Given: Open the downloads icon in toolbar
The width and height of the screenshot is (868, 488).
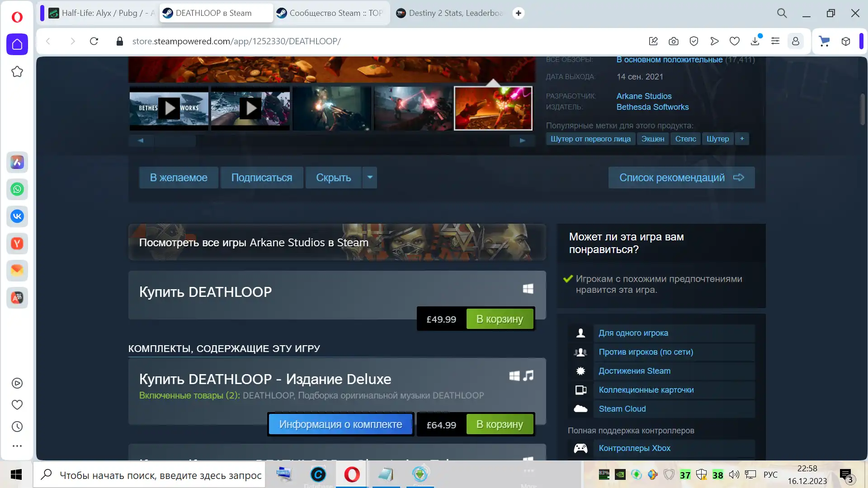Looking at the screenshot, I should [x=755, y=41].
